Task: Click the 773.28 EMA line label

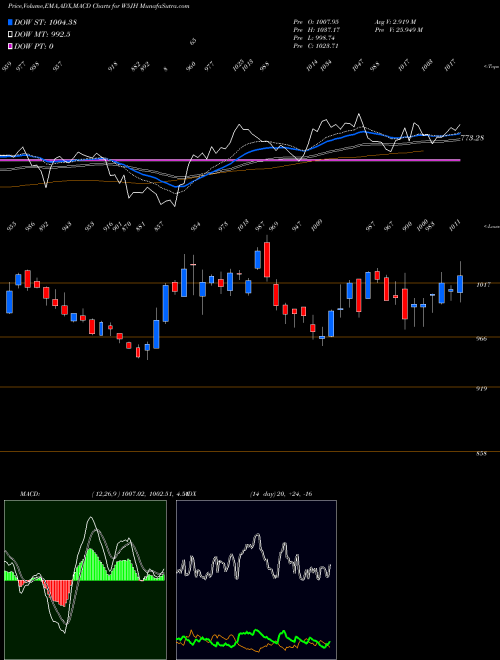Action: tap(473, 138)
